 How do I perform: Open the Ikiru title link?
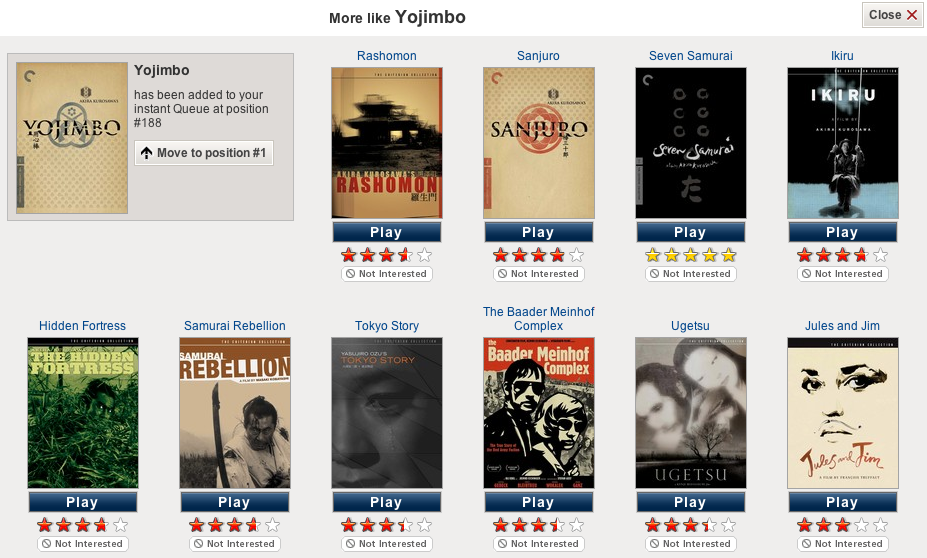point(842,56)
